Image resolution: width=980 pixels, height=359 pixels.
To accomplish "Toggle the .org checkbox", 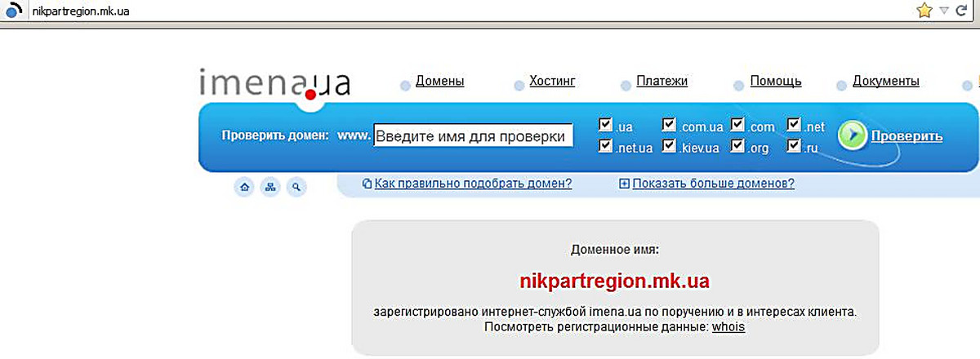I will coord(738,146).
